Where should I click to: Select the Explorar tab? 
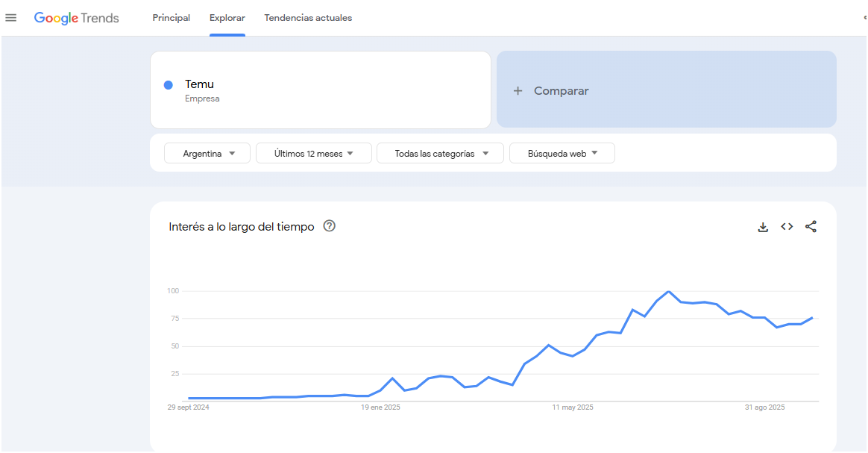tap(227, 18)
